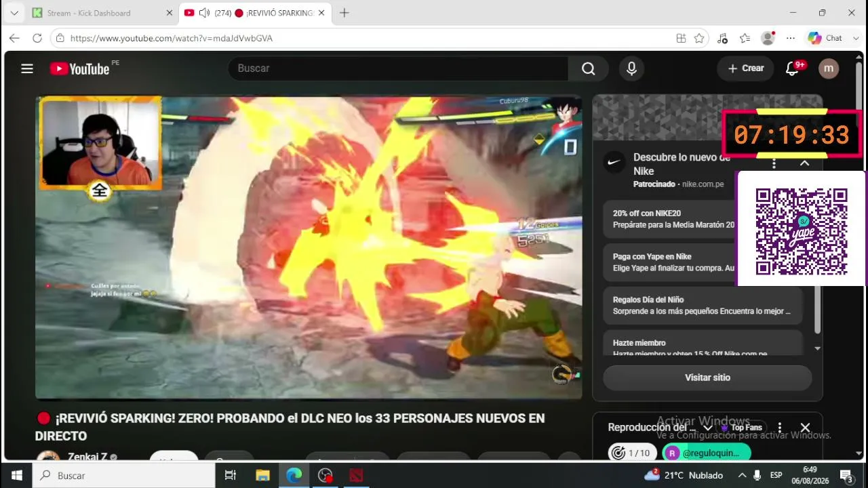Open the weather widget showing 21°C Nublado
Screen dimensions: 868x488
(684, 475)
